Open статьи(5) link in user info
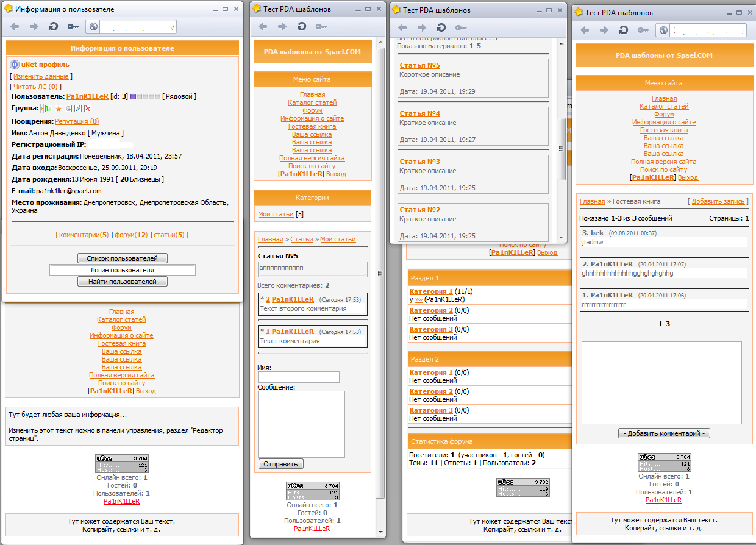This screenshot has height=545, width=756. [x=169, y=235]
